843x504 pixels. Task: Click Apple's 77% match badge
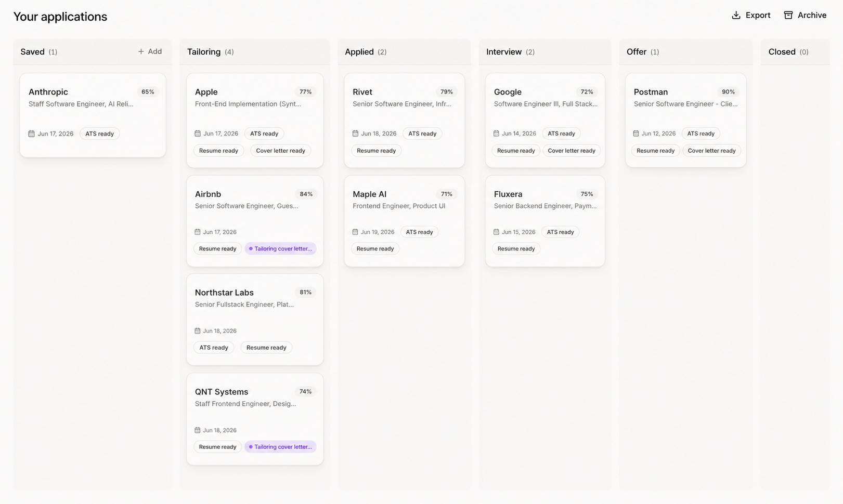click(x=305, y=92)
